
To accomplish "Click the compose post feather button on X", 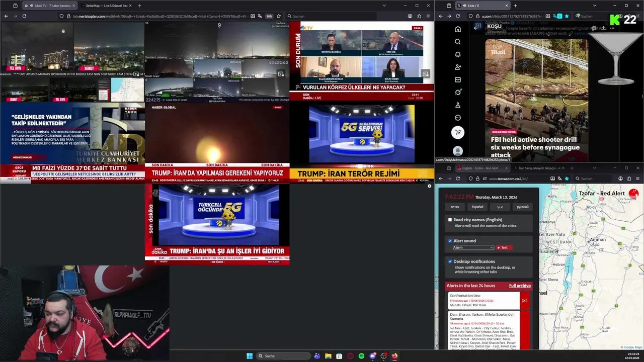I will [x=457, y=132].
